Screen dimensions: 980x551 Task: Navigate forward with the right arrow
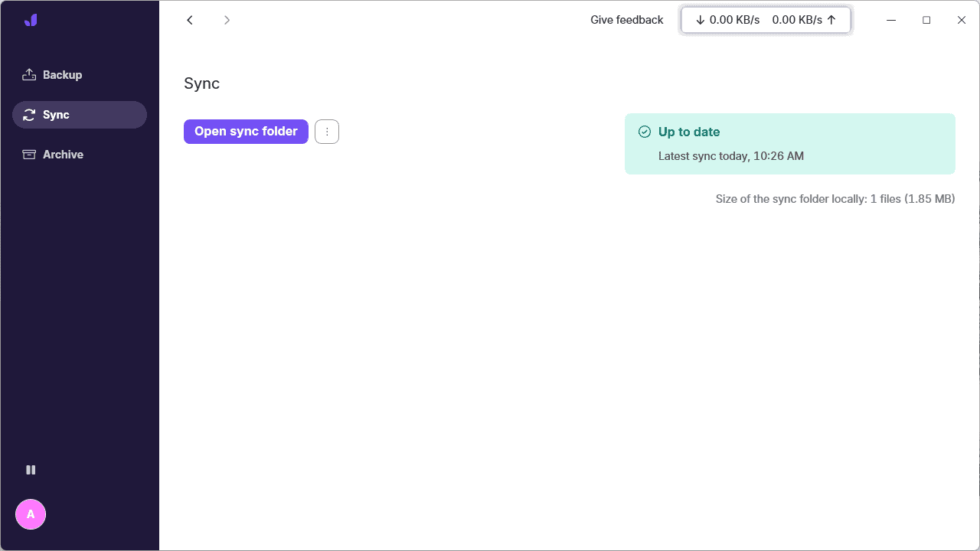pyautogui.click(x=227, y=20)
